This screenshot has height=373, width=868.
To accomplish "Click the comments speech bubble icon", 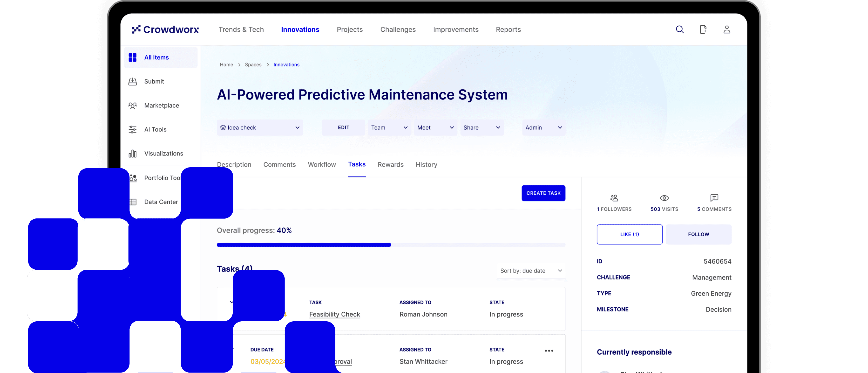I will pos(714,198).
